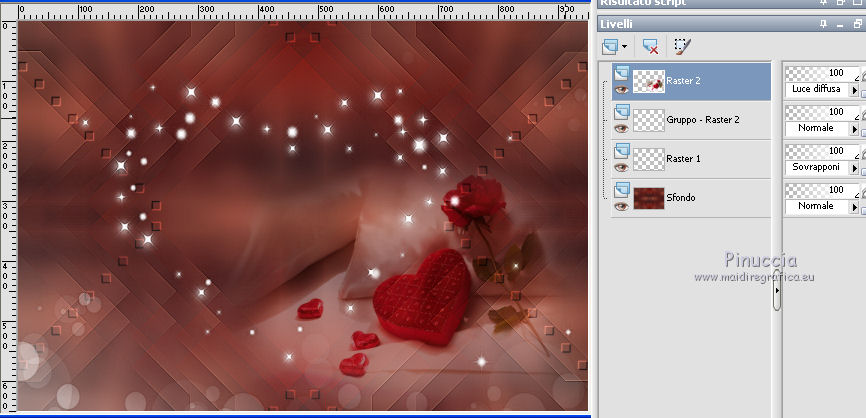Click the layer type icon of Gruppo - Raster 2

coord(622,112)
